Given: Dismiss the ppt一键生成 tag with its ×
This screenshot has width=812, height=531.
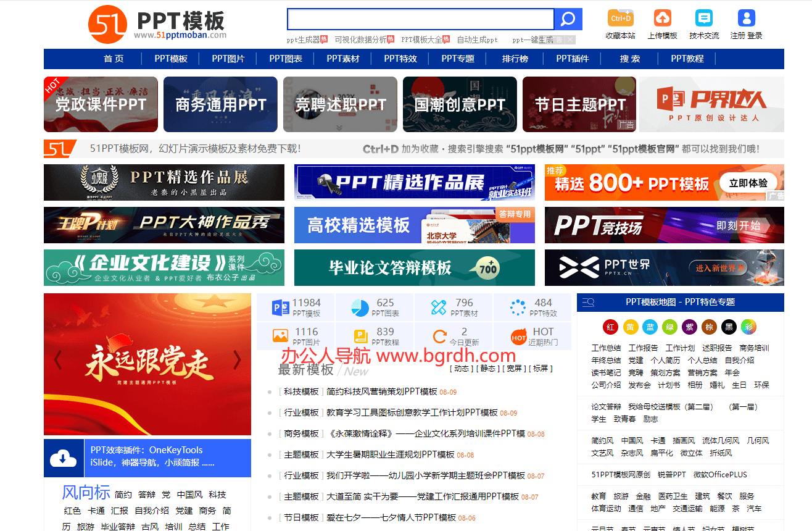Looking at the screenshot, I should click(570, 40).
